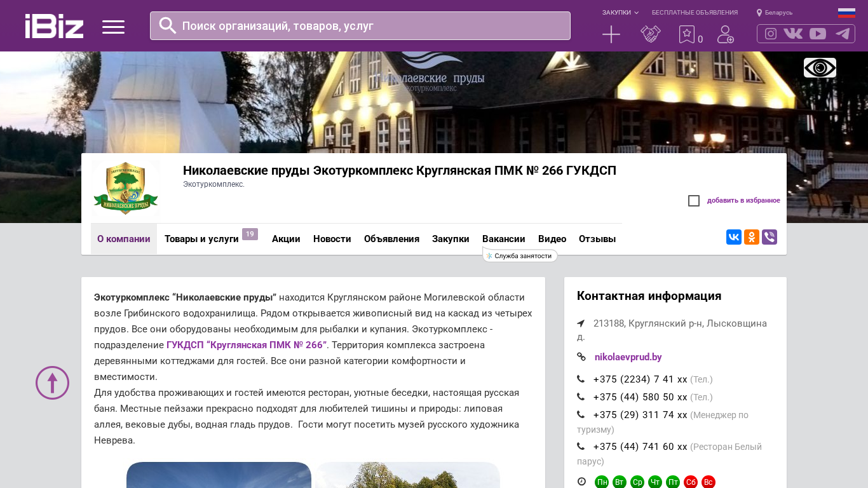Open the YouTube channel
Image resolution: width=868 pixels, height=488 pixels.
tap(818, 34)
